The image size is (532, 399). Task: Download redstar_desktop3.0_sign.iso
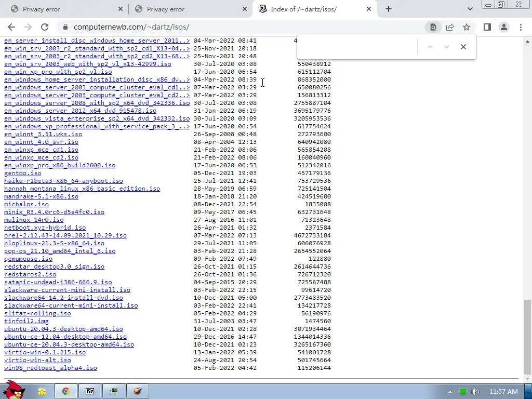54,267
